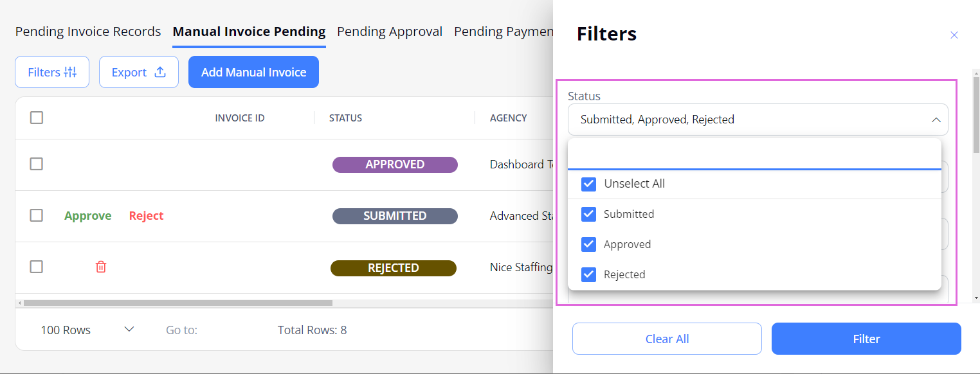The height and width of the screenshot is (374, 980).
Task: Open the 100 Rows page size dropdown
Action: tap(87, 330)
